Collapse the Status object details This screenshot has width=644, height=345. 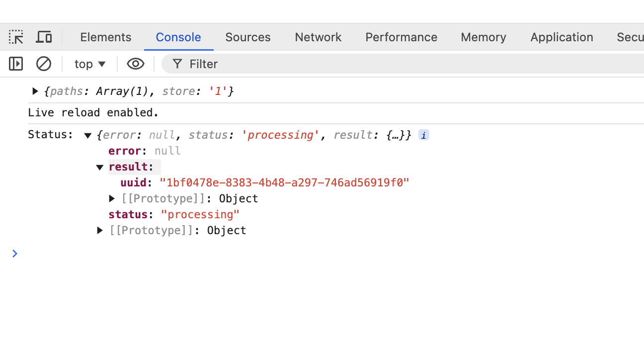click(x=87, y=135)
